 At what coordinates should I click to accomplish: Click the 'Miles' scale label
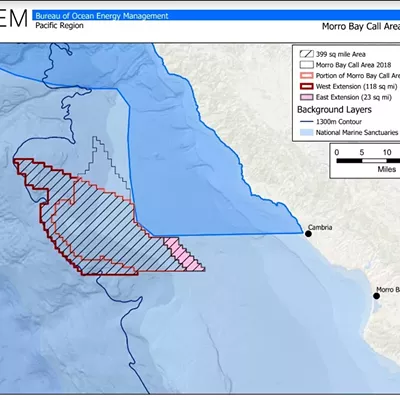[387, 169]
